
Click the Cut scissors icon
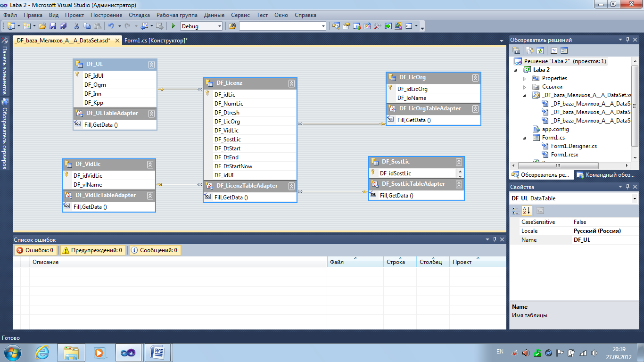tap(76, 26)
